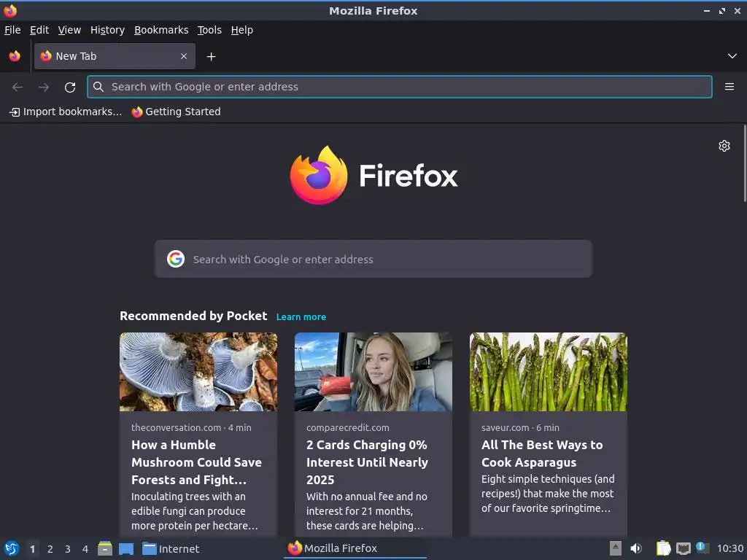Follow the Pocket Learn more link

point(301,317)
